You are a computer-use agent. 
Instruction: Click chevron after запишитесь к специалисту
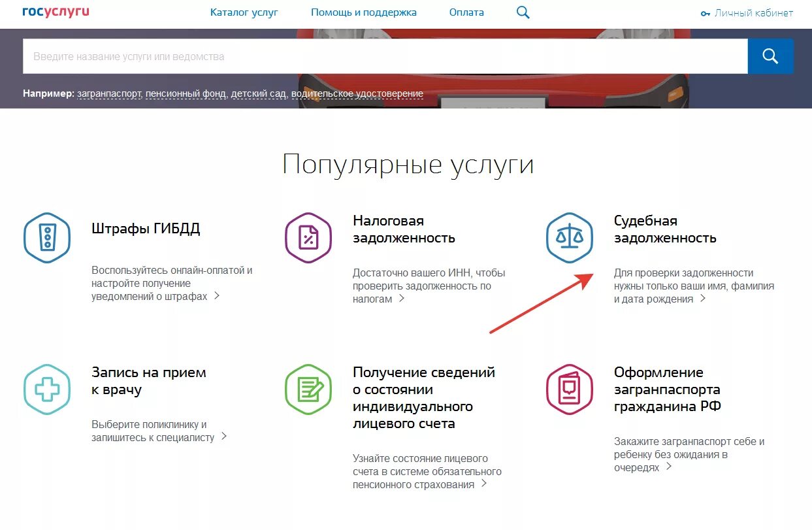[224, 437]
